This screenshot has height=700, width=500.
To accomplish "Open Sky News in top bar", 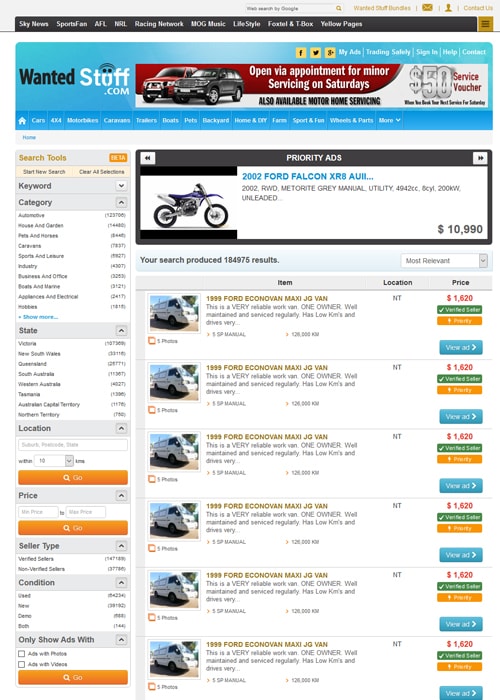I will pyautogui.click(x=33, y=24).
